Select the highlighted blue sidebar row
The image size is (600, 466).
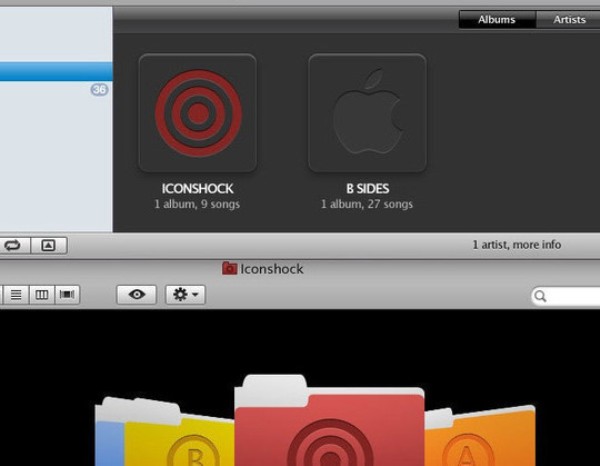(x=56, y=71)
